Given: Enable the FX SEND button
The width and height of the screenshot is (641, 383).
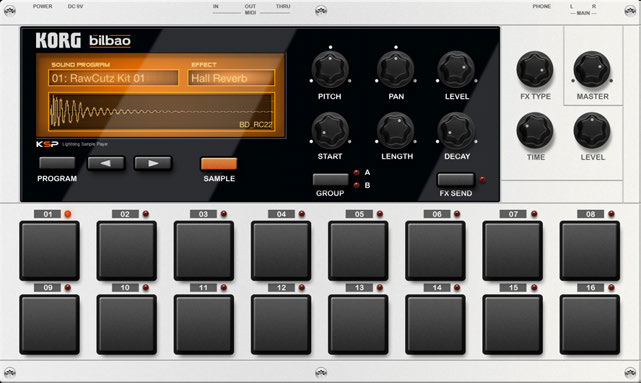Looking at the screenshot, I should tap(455, 179).
